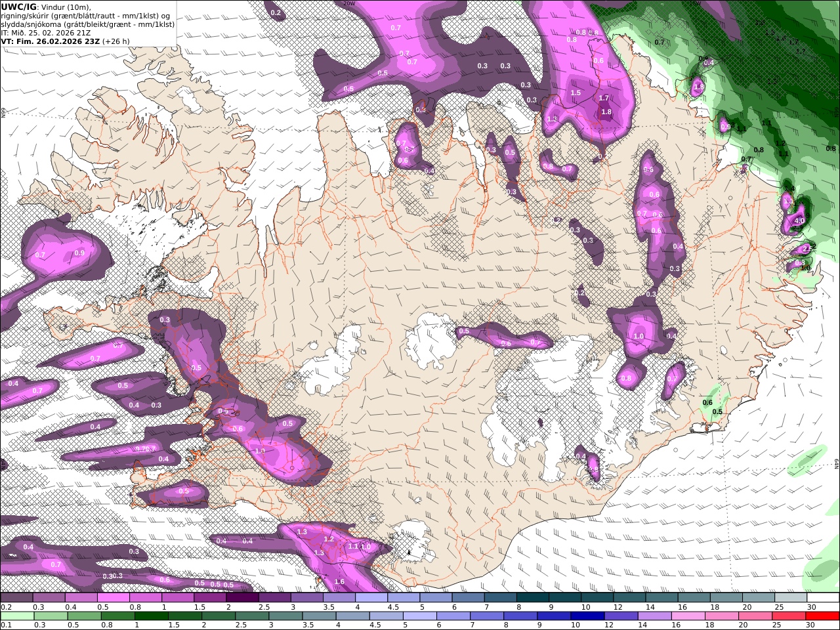The width and height of the screenshot is (840, 630).
Task: Pick upper scale swatch between 18 and 20
Action: coord(726,598)
